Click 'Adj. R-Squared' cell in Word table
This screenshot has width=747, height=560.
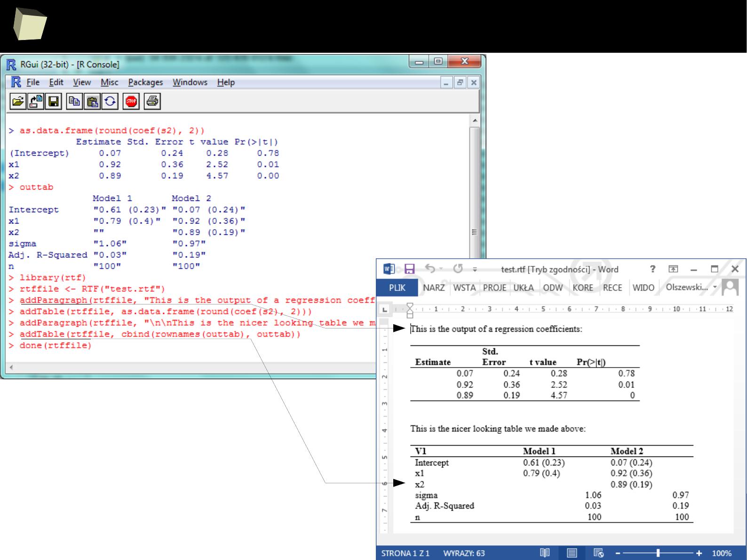[x=445, y=506]
